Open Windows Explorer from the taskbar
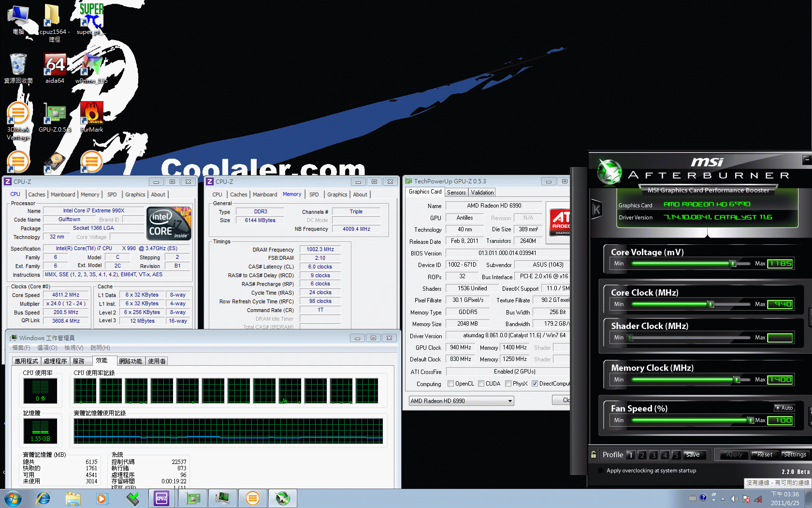 coord(73,498)
